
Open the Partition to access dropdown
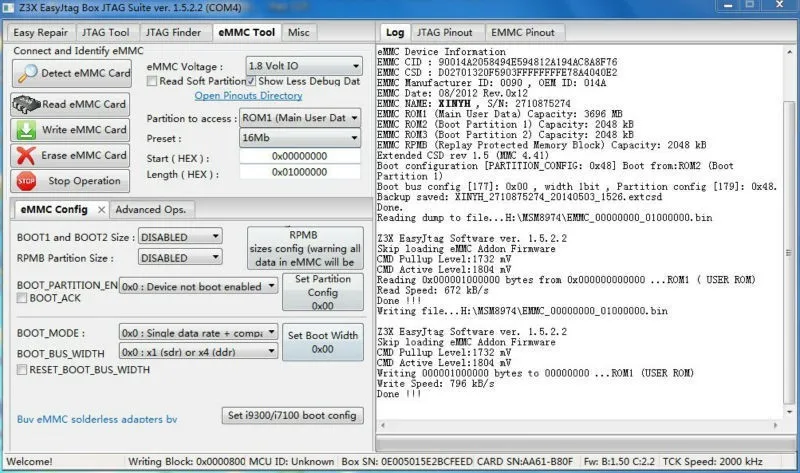(x=300, y=118)
